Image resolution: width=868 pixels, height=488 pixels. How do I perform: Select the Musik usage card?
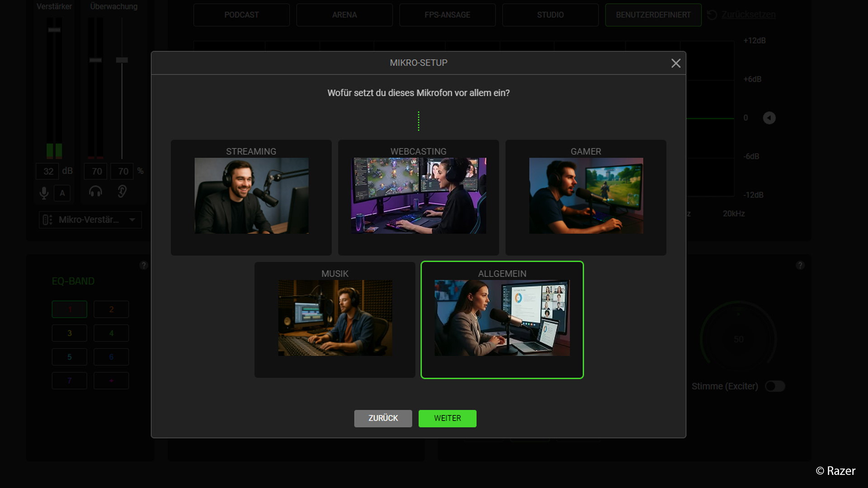click(335, 320)
